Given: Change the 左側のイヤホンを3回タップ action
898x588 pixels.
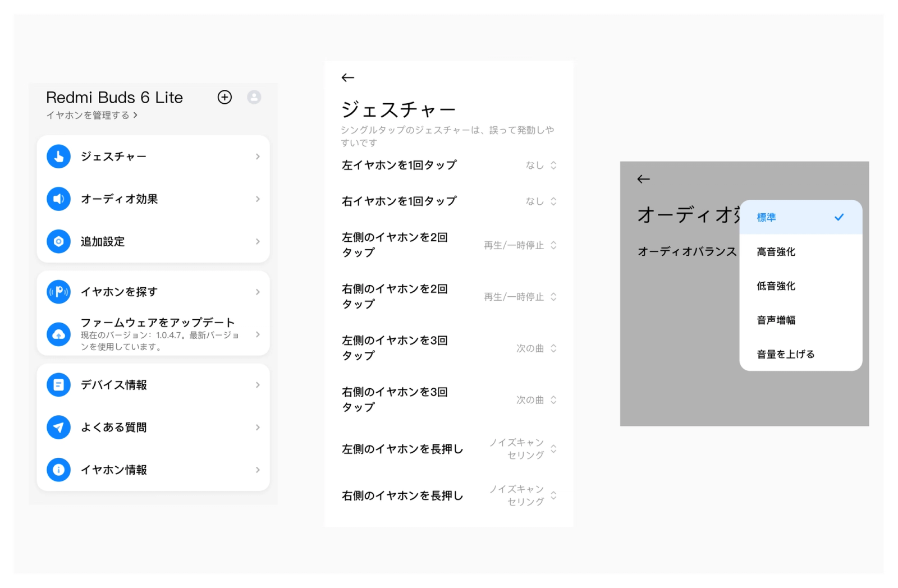Looking at the screenshot, I should click(x=537, y=348).
